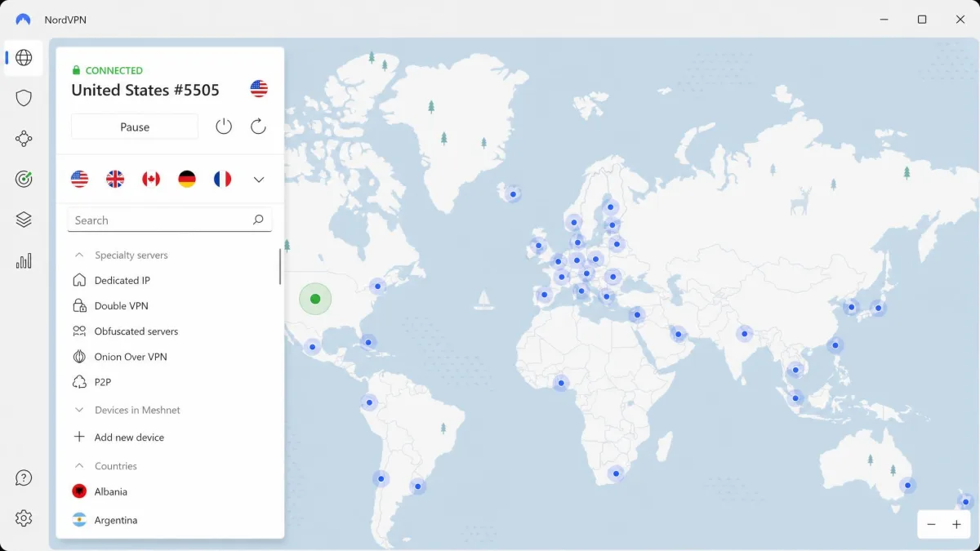The width and height of the screenshot is (980, 551).
Task: Expand the recent countries chevron dropdown
Action: [259, 180]
